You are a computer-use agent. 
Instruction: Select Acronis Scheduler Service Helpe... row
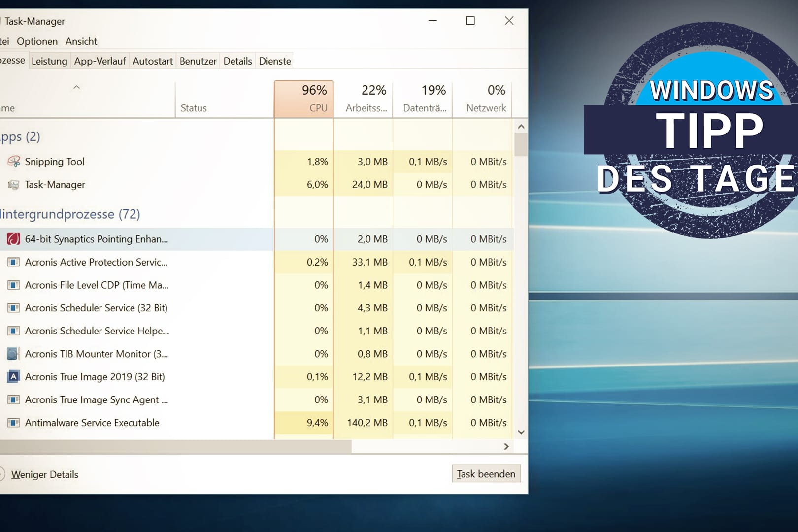coord(256,331)
